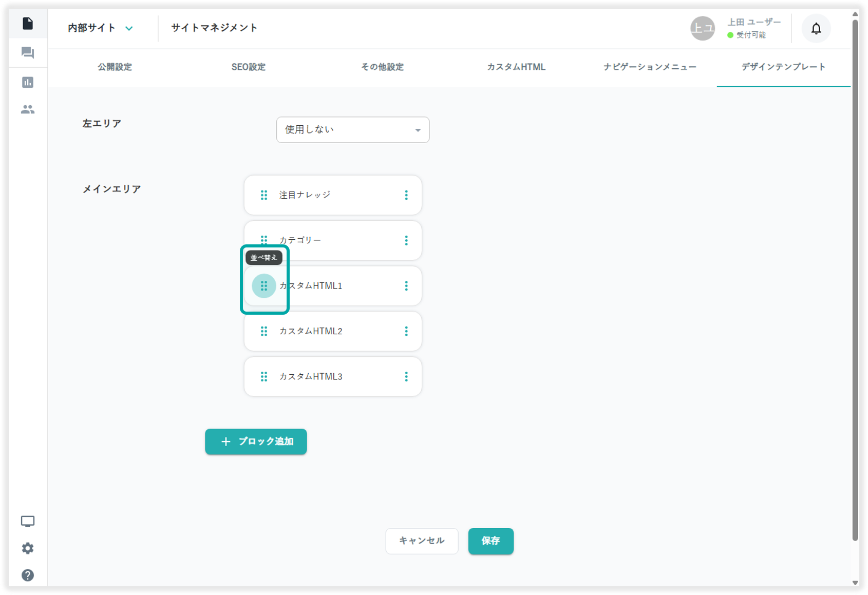The image size is (868, 595).
Task: Open the users group sidebar icon
Action: [28, 109]
